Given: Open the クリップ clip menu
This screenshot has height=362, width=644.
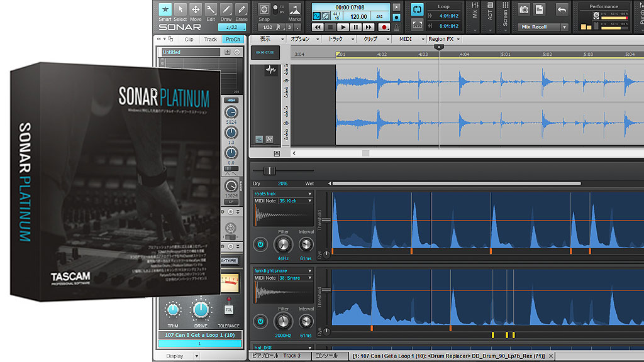Looking at the screenshot, I should [x=374, y=39].
